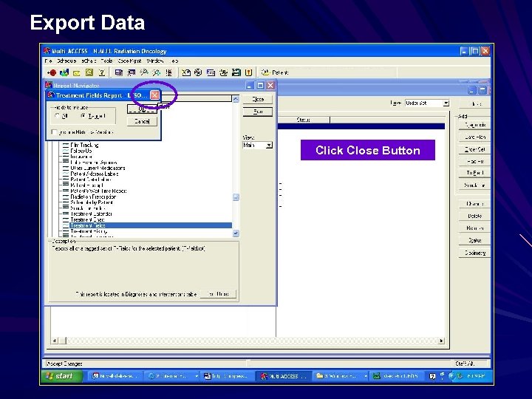Select Insurance report in tree
Screen dimensions: 532x399
[x=81, y=157]
